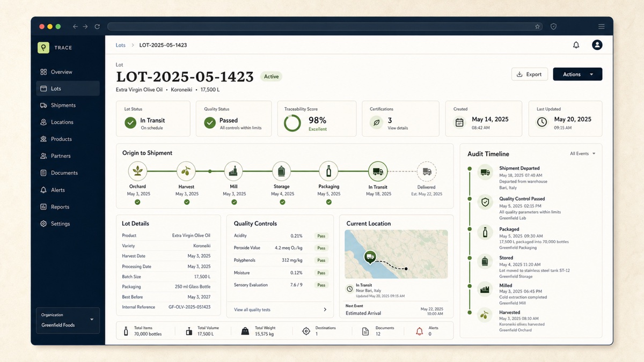The height and width of the screenshot is (362, 644).
Task: Click the Packaging completed check marker
Action: 329,202
